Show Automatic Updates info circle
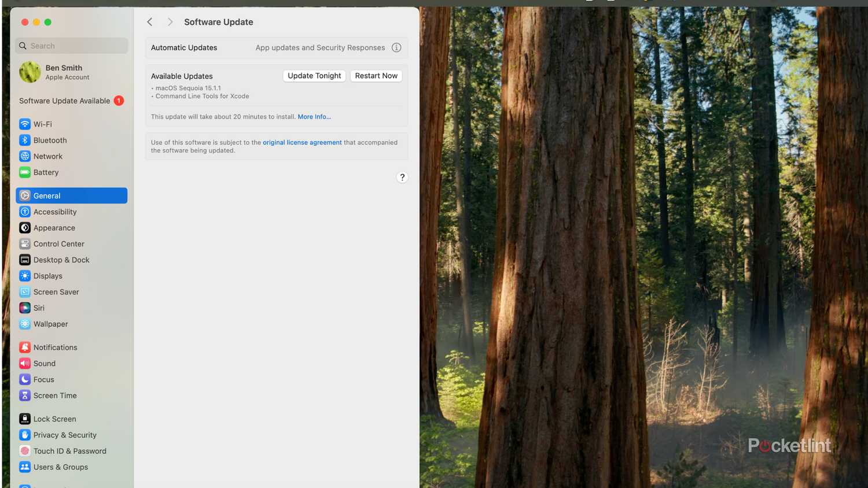This screenshot has height=488, width=868. [396, 48]
